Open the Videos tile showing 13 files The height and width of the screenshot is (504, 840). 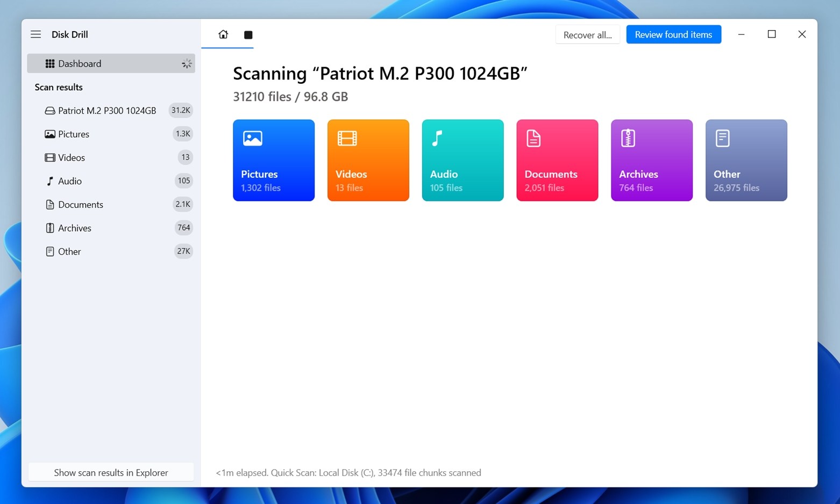(368, 160)
